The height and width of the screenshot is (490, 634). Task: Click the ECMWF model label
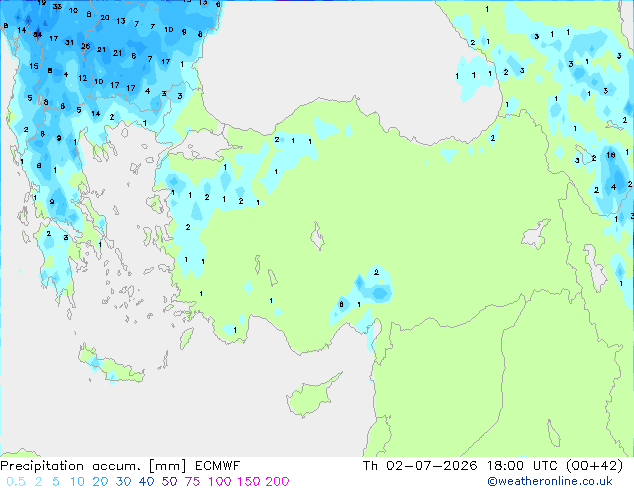(x=218, y=466)
